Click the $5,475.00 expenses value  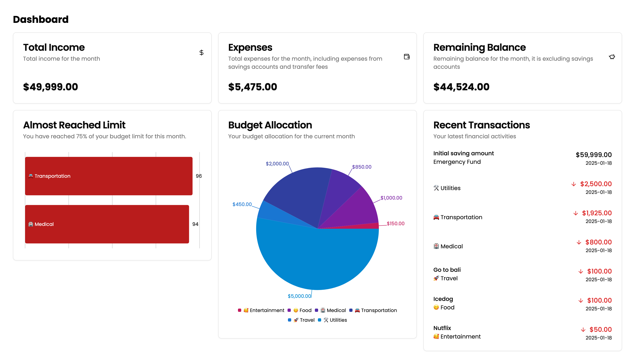(253, 87)
